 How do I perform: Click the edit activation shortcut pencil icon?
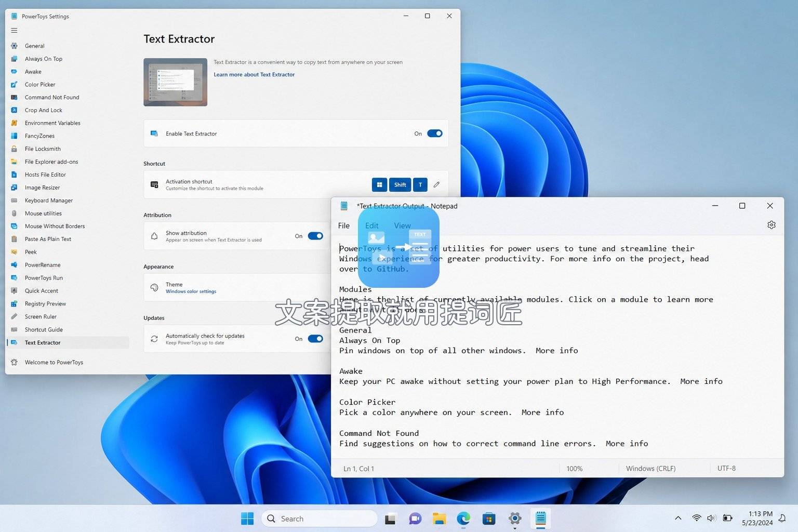pos(436,184)
